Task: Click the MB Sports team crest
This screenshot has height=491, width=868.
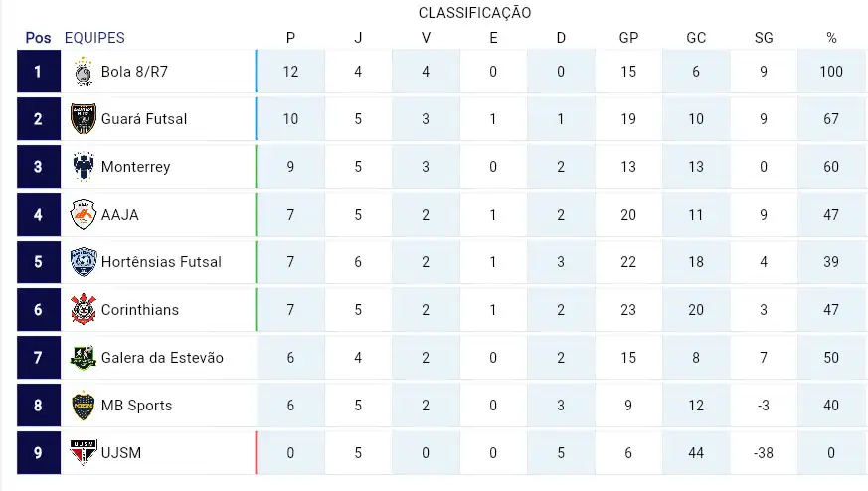Action: pyautogui.click(x=84, y=406)
